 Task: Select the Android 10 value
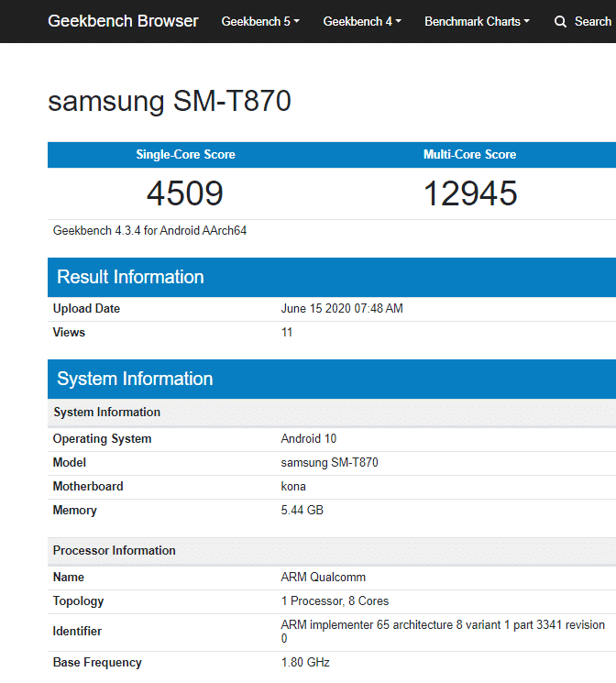tap(308, 438)
